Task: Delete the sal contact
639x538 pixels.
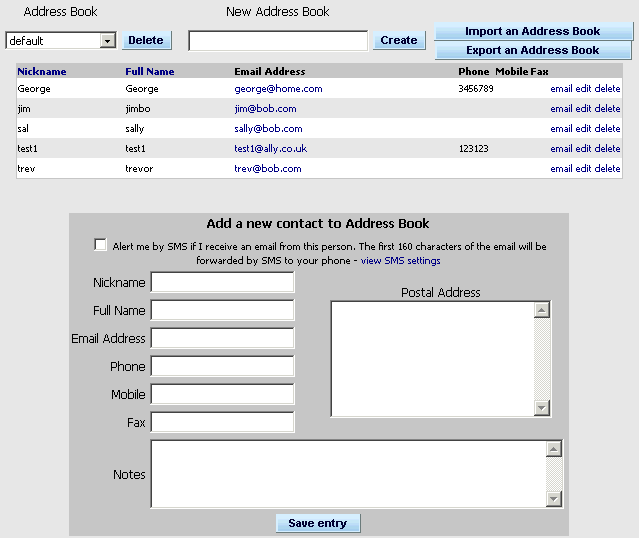Action: click(x=607, y=129)
